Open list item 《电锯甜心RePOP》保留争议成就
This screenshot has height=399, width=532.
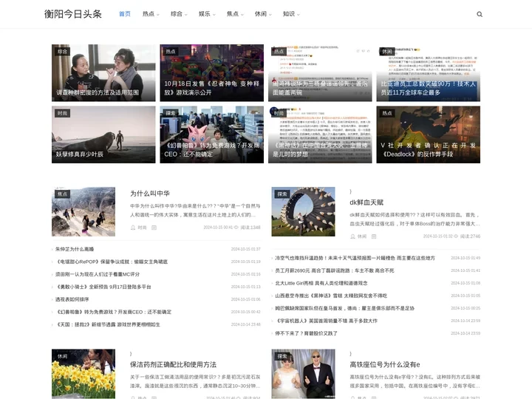[x=112, y=262]
